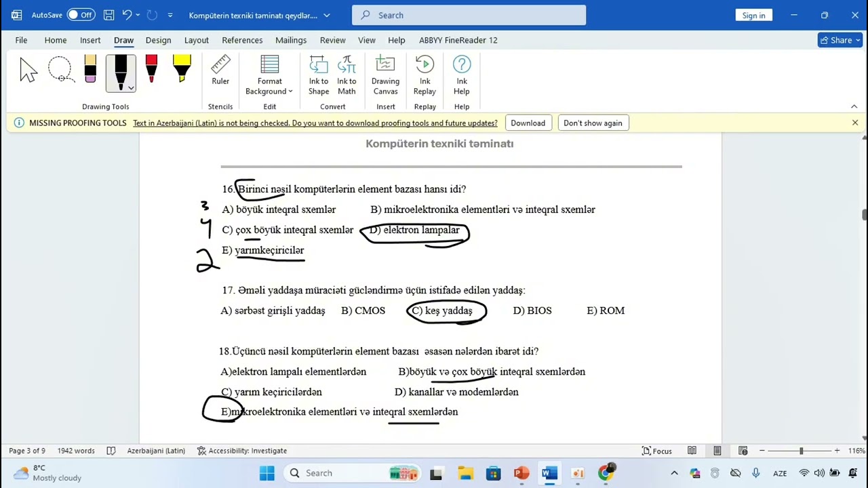Open proofing tools message link

pyautogui.click(x=315, y=123)
